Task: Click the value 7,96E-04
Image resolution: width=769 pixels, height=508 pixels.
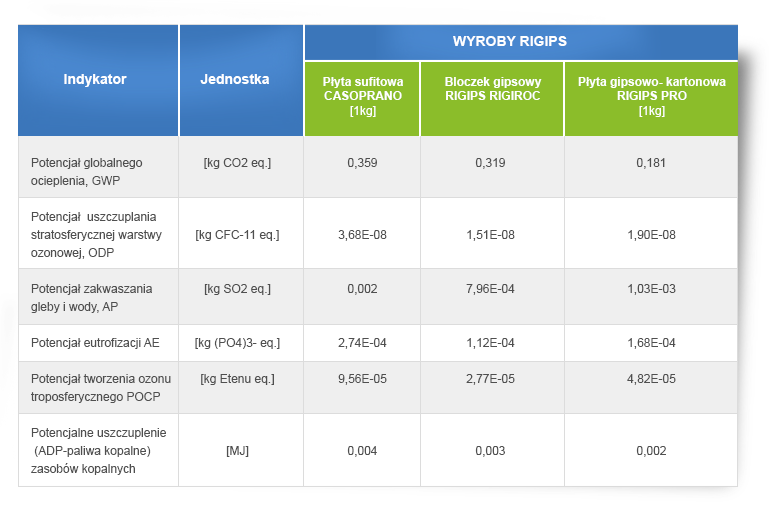Action: point(490,289)
